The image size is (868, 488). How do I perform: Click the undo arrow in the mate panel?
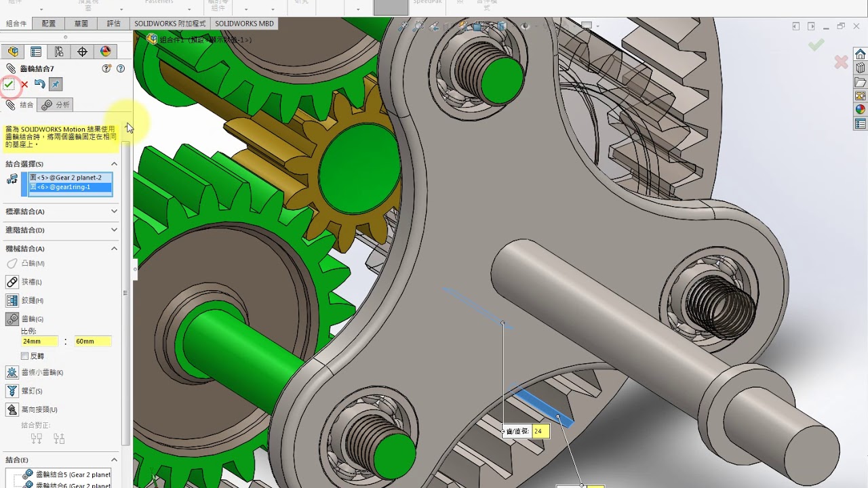39,85
